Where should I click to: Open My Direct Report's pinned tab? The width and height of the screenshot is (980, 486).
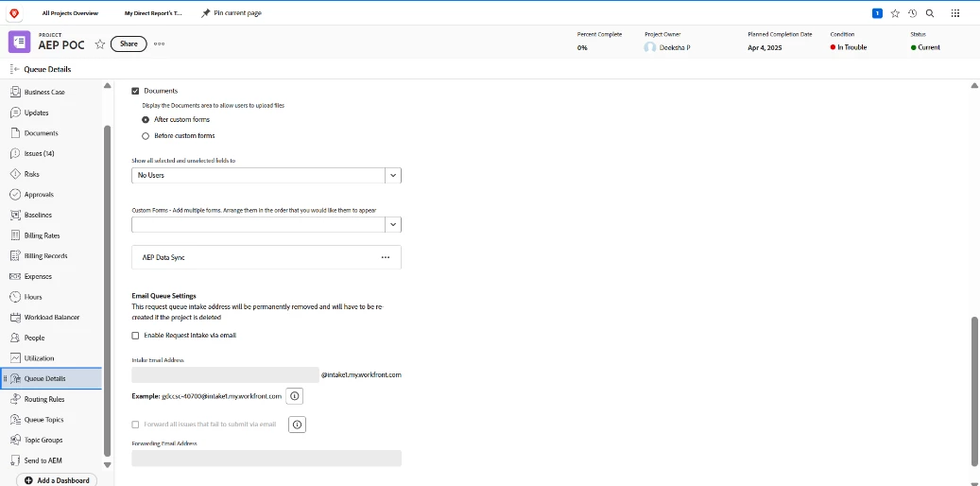click(153, 13)
